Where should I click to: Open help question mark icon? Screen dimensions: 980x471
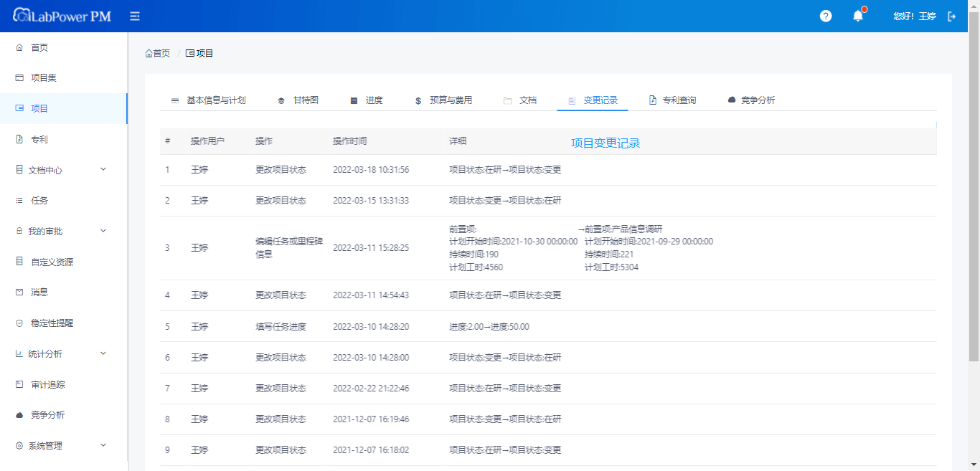pos(826,16)
